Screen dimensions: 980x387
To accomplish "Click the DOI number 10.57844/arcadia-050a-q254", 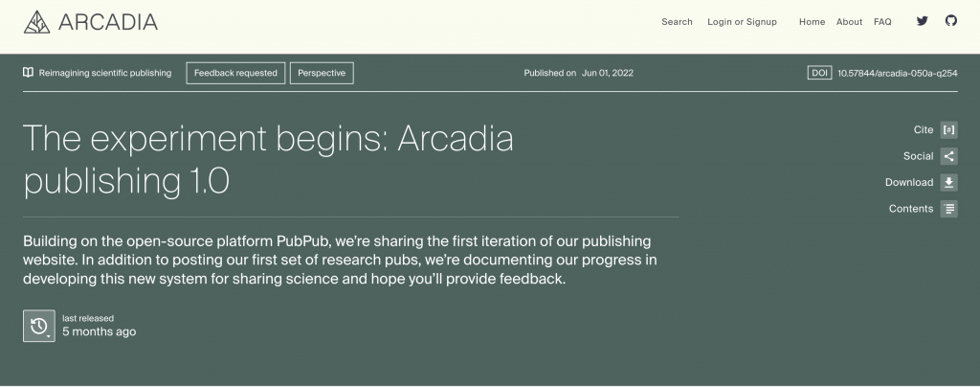I will tap(897, 73).
